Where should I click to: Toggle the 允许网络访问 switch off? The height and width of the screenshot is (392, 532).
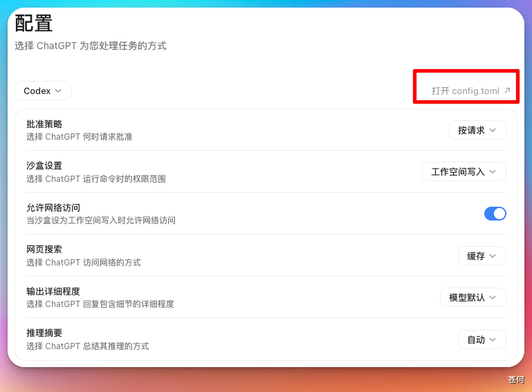[x=495, y=214]
